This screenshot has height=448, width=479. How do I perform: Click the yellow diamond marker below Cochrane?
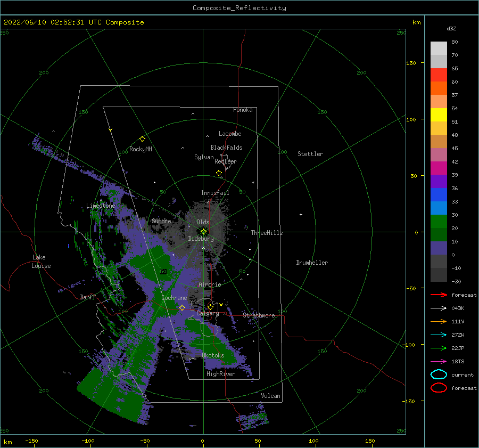click(x=182, y=307)
